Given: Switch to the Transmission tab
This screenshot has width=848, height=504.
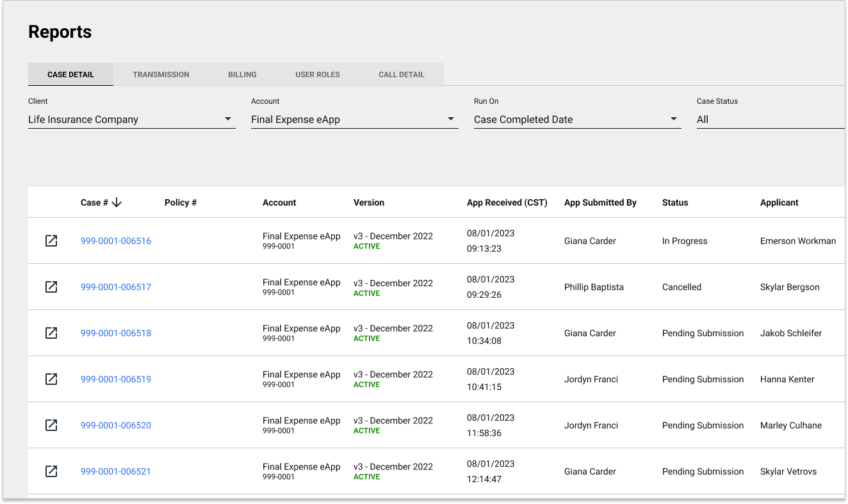Looking at the screenshot, I should click(x=161, y=74).
